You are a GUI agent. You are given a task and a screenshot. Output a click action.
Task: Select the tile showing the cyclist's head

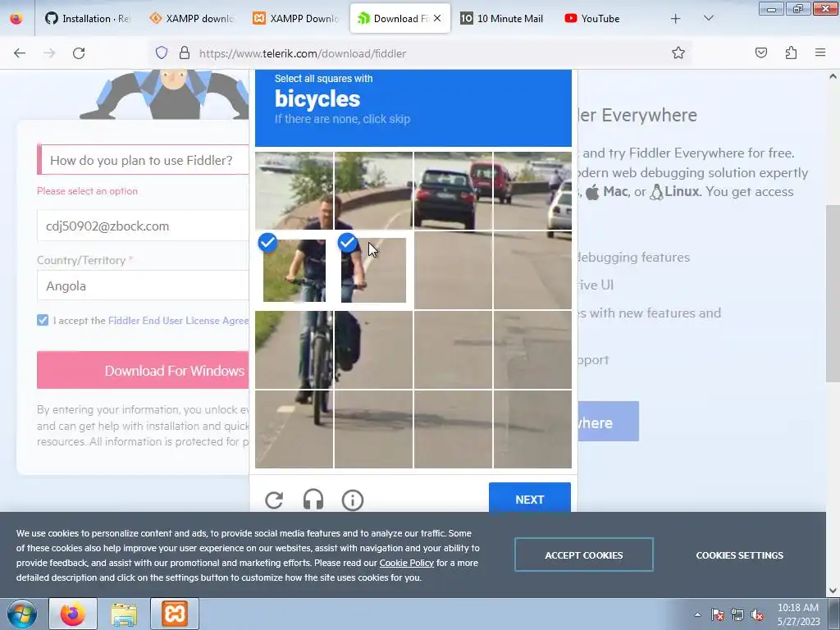[294, 190]
